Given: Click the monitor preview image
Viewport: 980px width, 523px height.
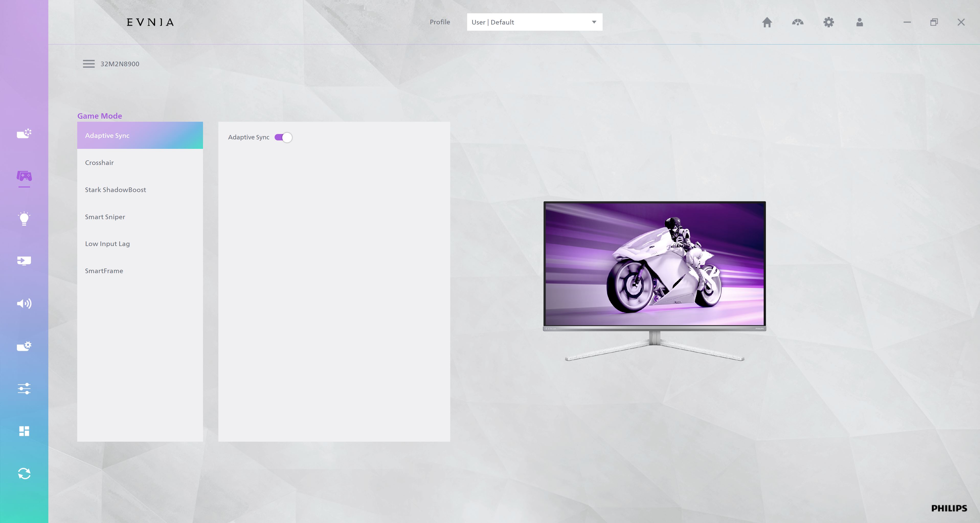Looking at the screenshot, I should tap(654, 264).
